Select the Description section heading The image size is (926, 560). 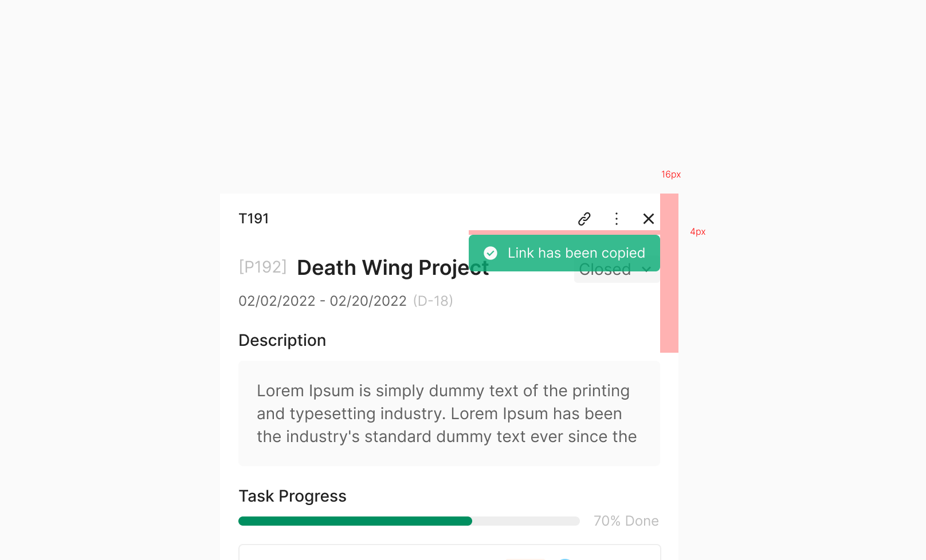pos(282,341)
